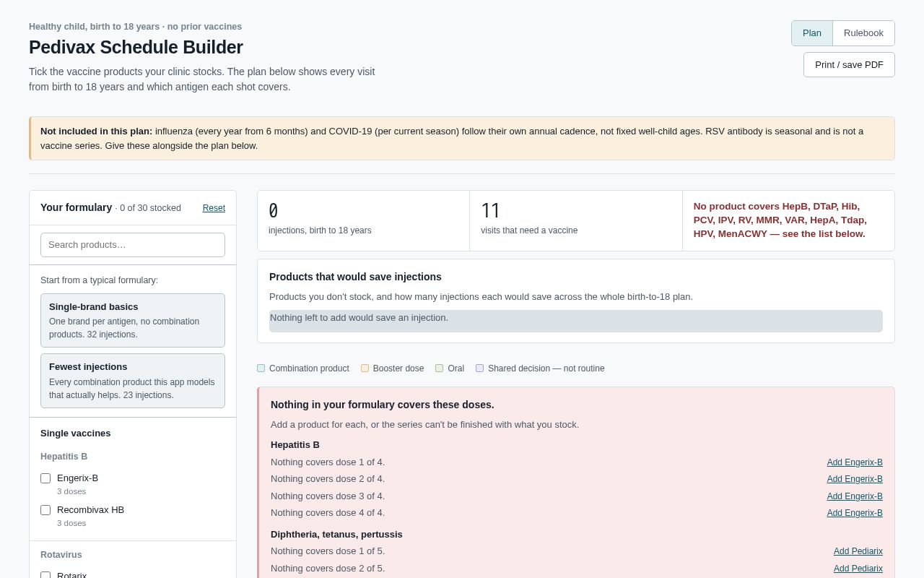This screenshot has height=578, width=924.
Task: Click the 'Pedivax Schedule Builder' page title
Action: click(x=136, y=48)
